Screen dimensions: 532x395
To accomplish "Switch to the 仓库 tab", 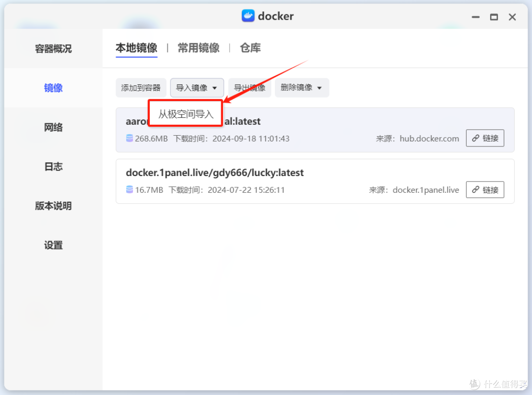I will coord(250,48).
